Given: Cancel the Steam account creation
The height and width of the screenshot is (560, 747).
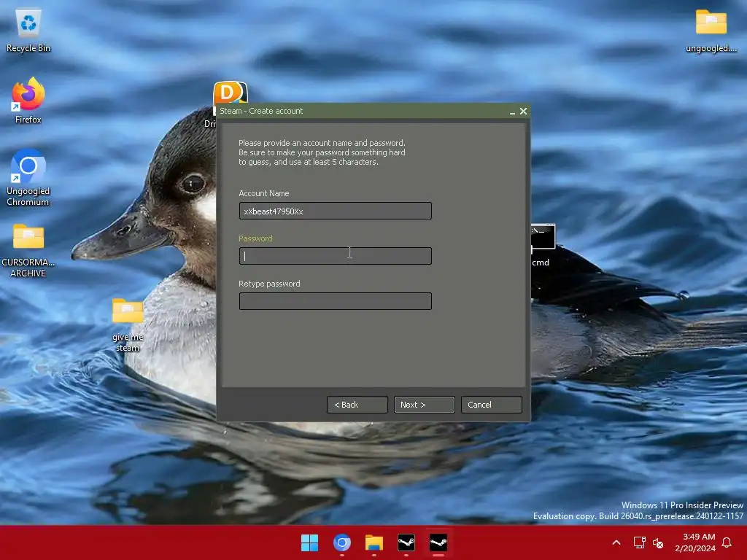Looking at the screenshot, I should (x=491, y=405).
